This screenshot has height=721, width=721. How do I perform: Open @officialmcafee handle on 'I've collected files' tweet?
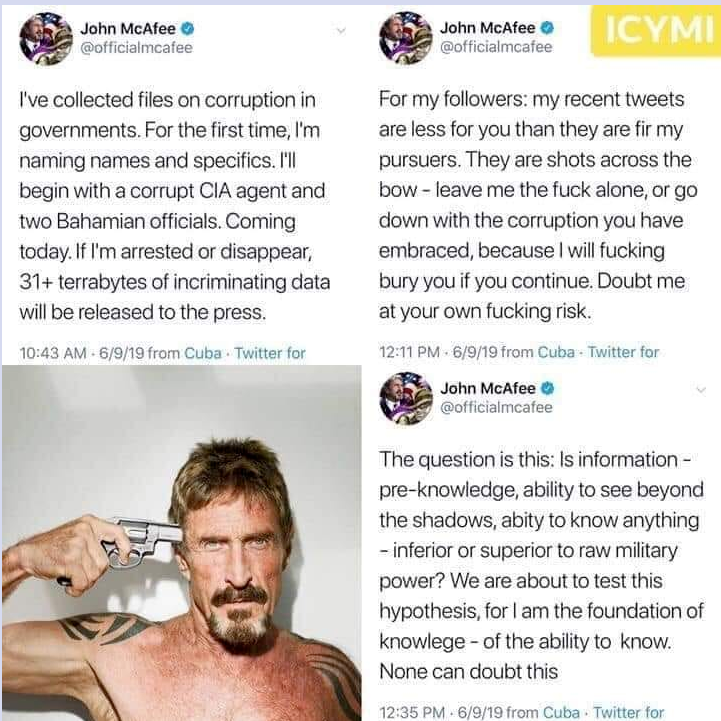click(x=137, y=48)
